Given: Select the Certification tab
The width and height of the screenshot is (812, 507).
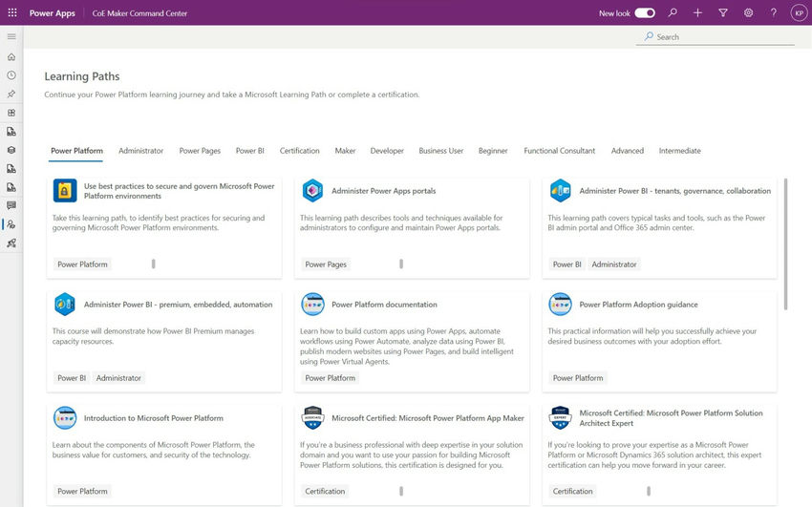Looking at the screenshot, I should pos(299,151).
